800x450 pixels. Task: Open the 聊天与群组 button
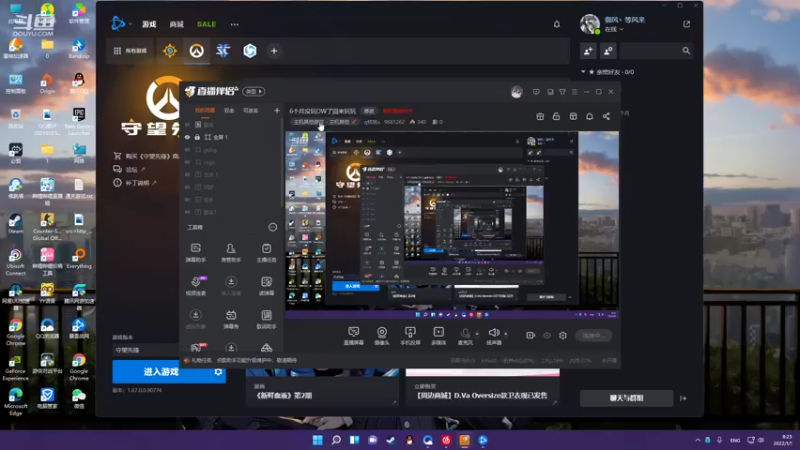[x=626, y=398]
